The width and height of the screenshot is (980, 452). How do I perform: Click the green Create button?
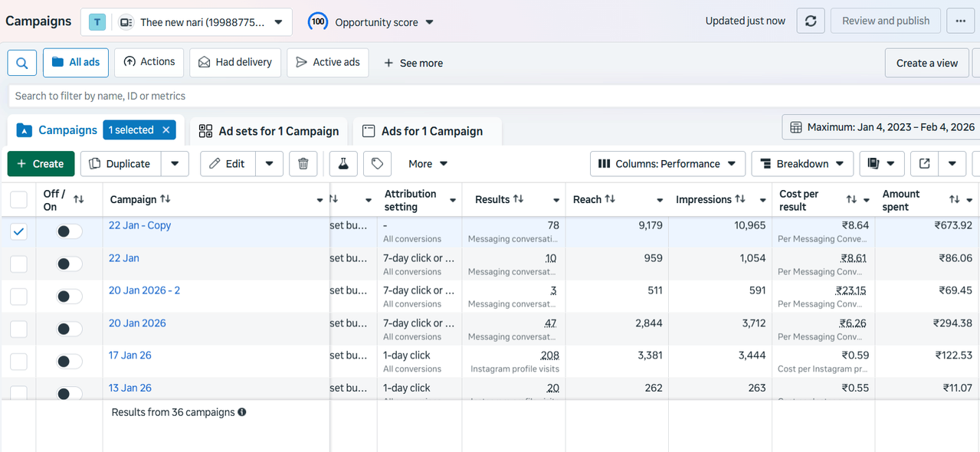tap(41, 163)
